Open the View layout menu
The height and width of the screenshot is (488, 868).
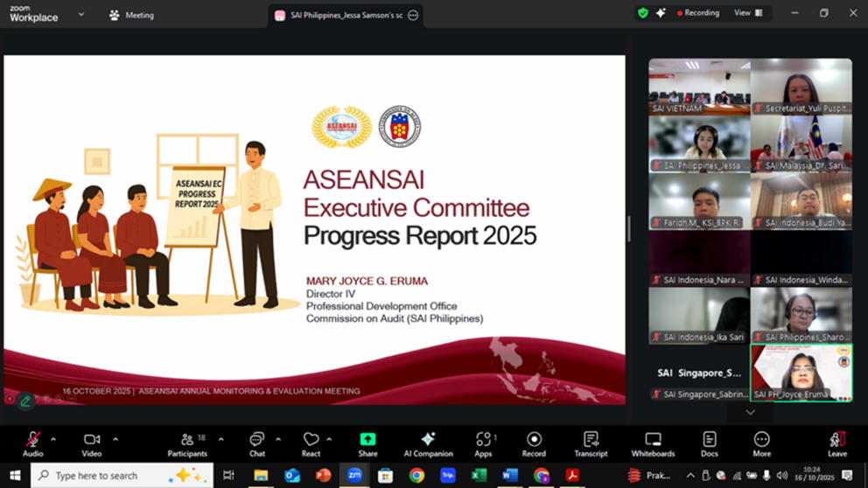coord(748,13)
